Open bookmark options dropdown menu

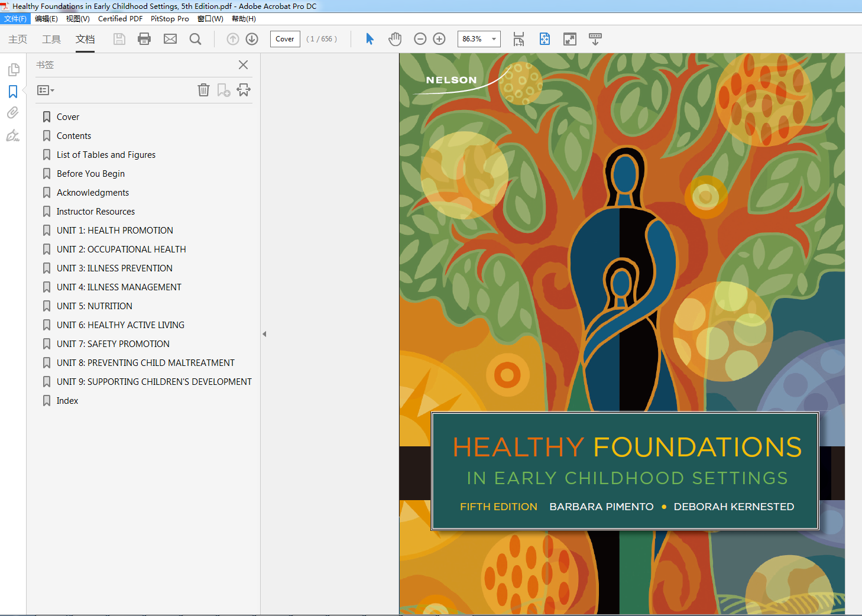point(46,90)
